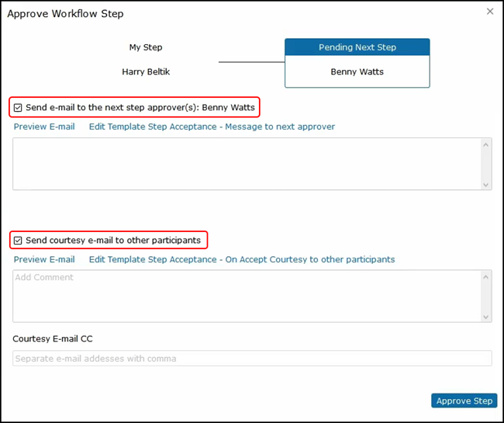Close the Approve Workflow Step dialog

[489, 12]
